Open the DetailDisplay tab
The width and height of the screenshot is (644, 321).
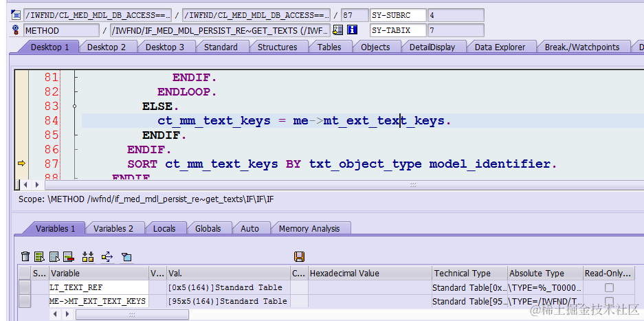432,47
